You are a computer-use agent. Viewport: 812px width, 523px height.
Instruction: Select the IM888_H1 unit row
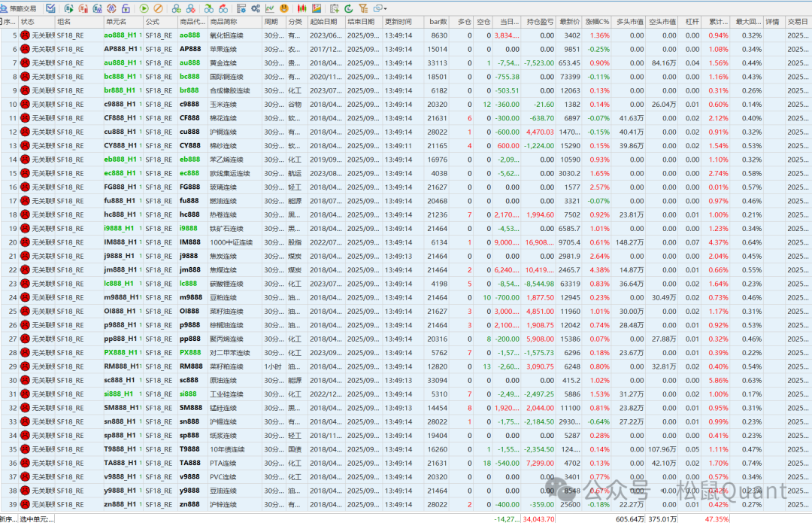tap(122, 242)
